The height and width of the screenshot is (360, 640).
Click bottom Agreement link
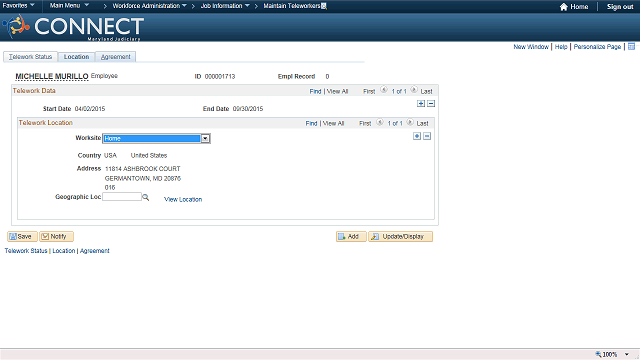click(94, 251)
